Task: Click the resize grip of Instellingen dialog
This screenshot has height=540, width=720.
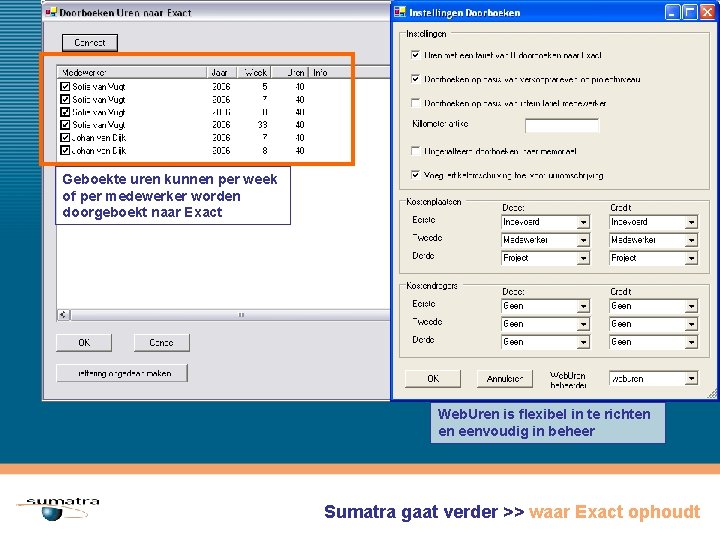Action: click(x=712, y=394)
